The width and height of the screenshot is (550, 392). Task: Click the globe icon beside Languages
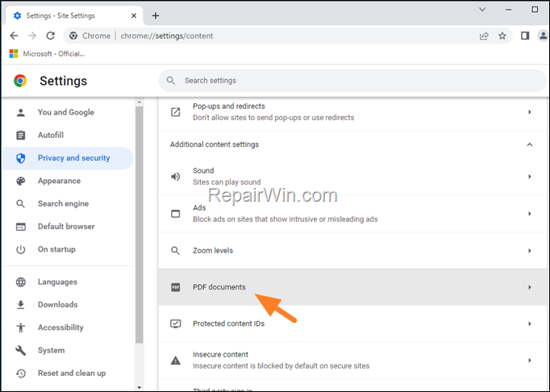21,281
